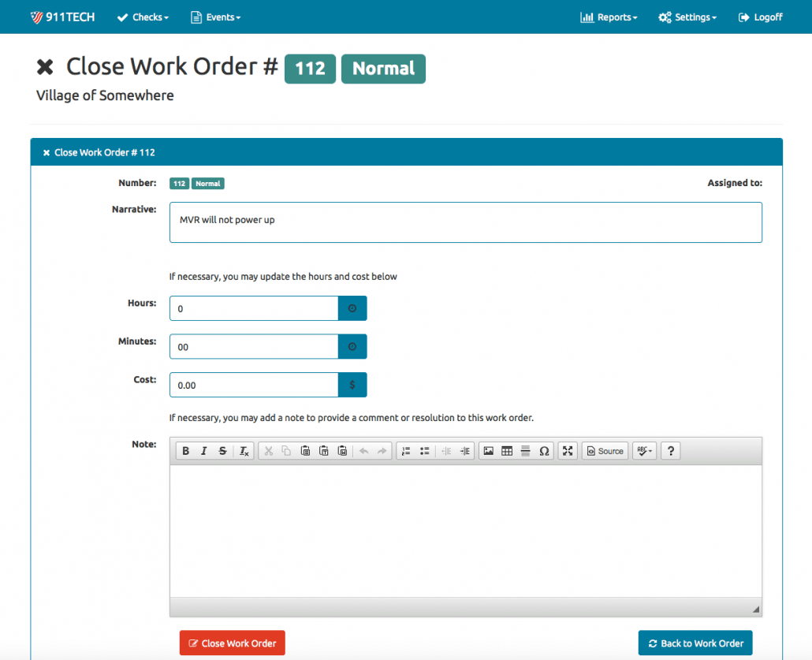Insert a Table into the note
812x660 pixels.
point(506,450)
